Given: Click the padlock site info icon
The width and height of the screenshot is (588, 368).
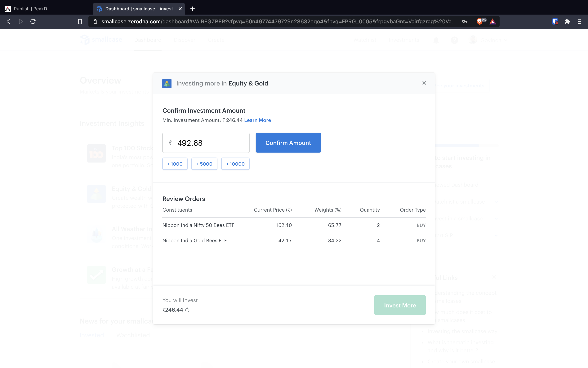Looking at the screenshot, I should tap(96, 21).
